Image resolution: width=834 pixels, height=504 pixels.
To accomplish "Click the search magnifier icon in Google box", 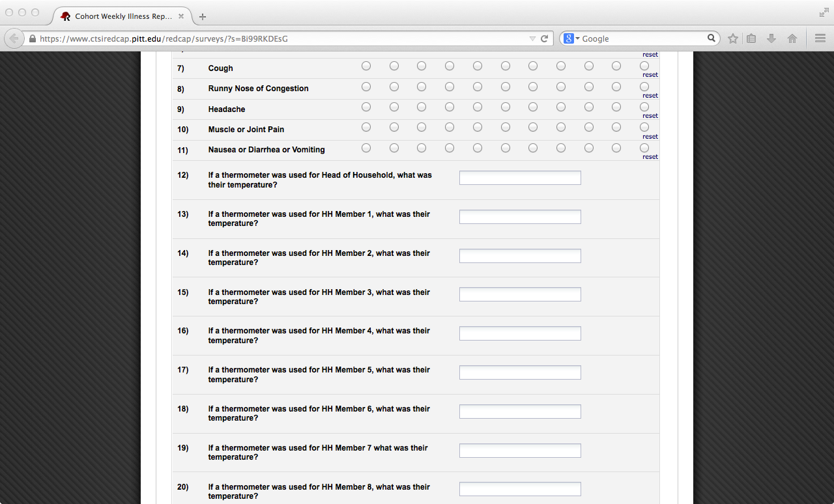I will point(712,38).
